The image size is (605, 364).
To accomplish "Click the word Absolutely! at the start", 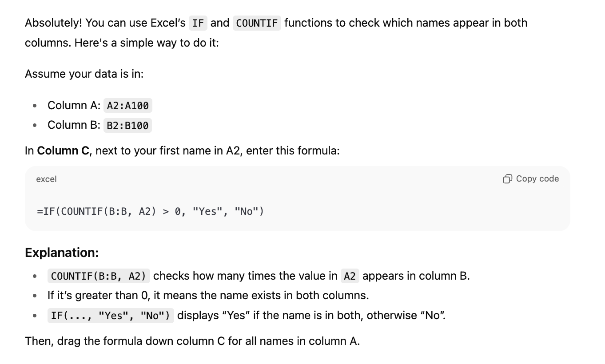I will pos(53,23).
